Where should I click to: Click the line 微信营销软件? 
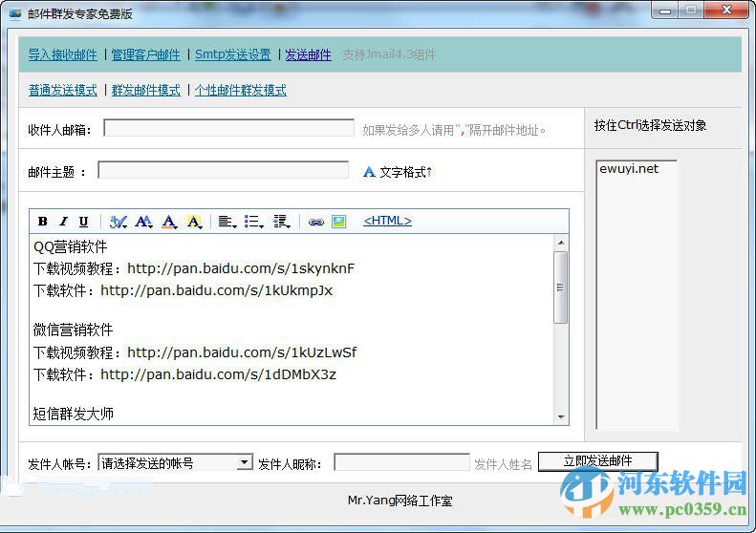click(x=73, y=330)
